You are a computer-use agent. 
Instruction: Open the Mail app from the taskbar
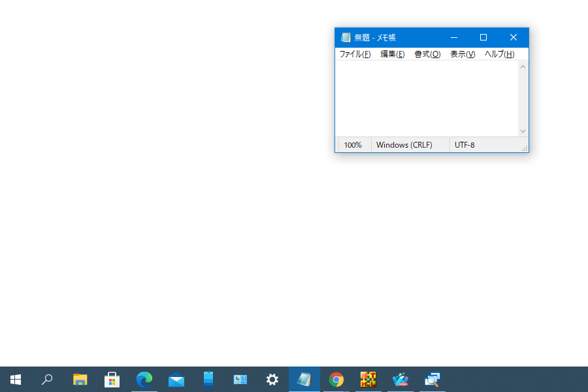coord(176,380)
